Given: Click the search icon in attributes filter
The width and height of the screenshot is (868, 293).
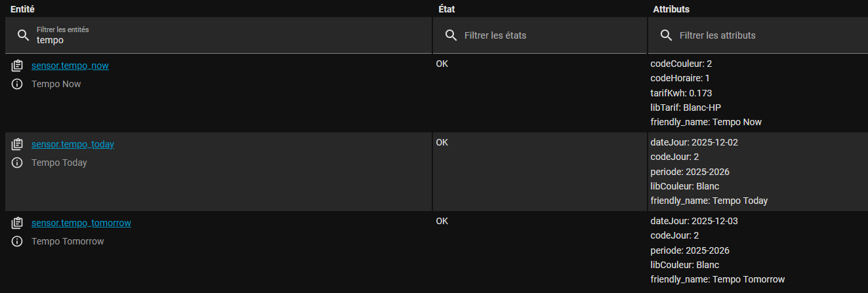Looking at the screenshot, I should (666, 35).
